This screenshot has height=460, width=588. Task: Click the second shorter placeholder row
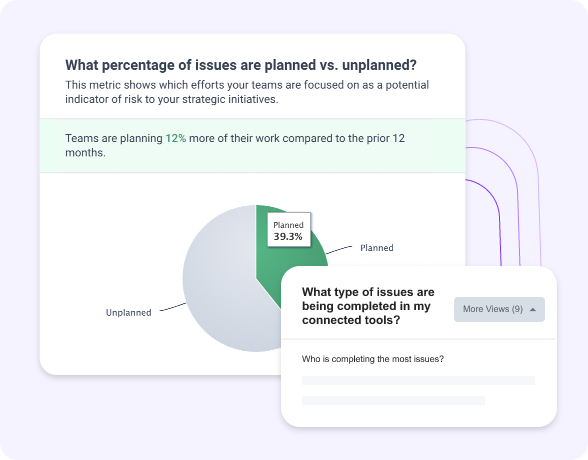(393, 400)
